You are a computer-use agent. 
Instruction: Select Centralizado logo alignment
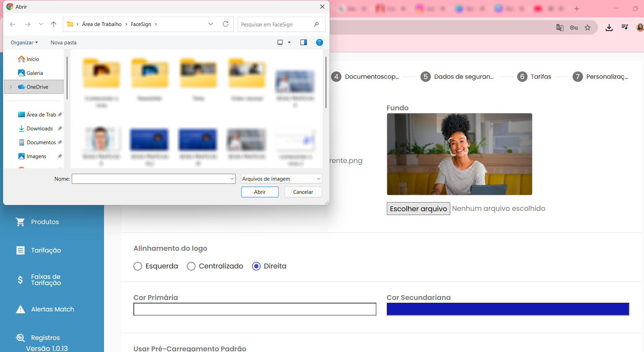coord(191,266)
